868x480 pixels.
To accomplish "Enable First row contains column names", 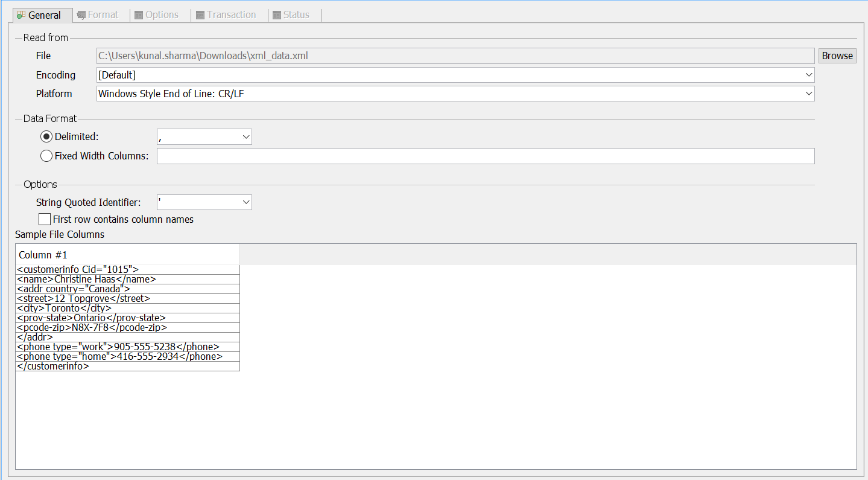I will (x=45, y=219).
